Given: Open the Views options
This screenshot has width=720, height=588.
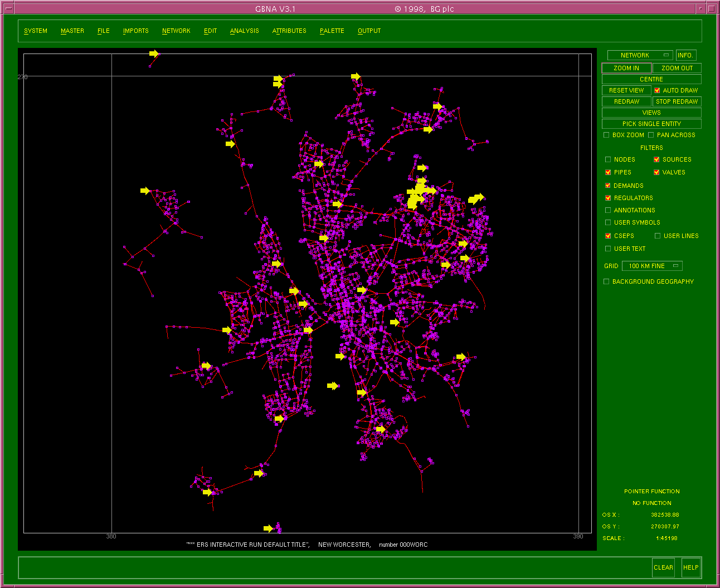Looking at the screenshot, I should click(651, 113).
